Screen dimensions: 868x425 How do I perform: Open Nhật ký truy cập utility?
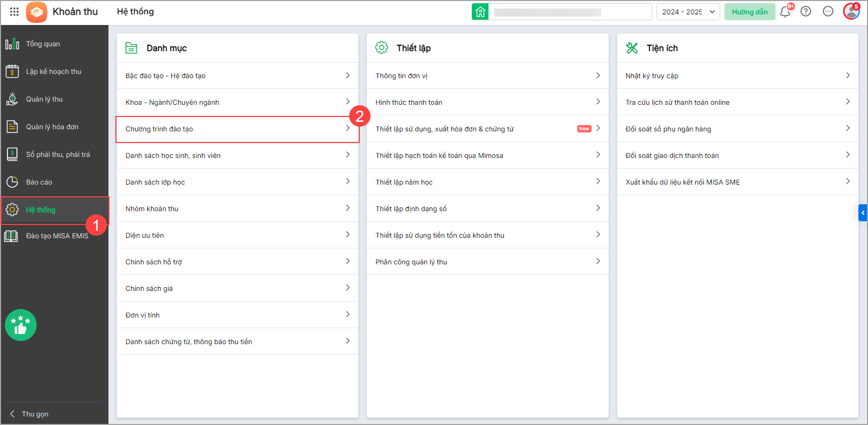[x=737, y=76]
